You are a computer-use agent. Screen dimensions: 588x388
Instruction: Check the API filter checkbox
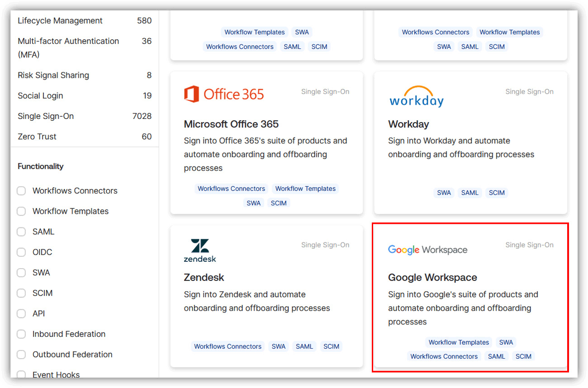point(21,313)
